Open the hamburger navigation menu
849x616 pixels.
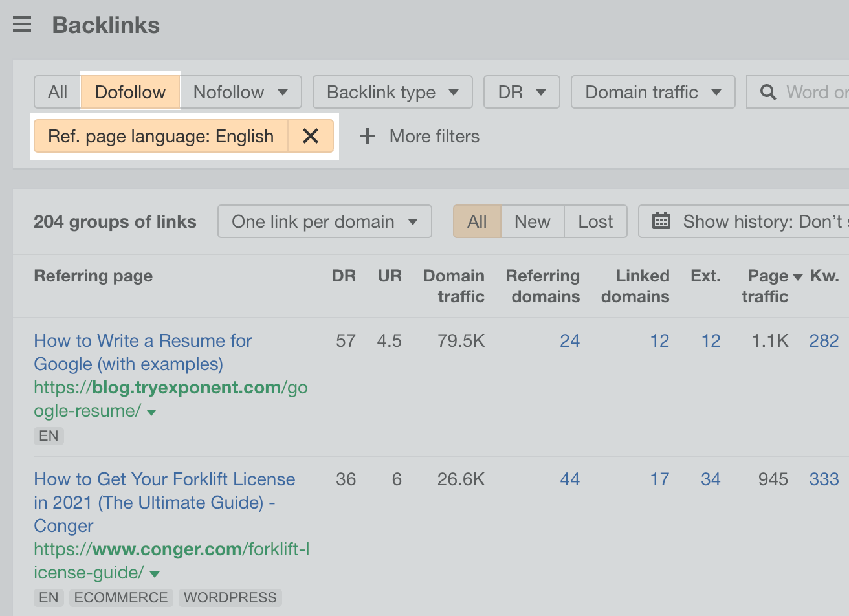coord(22,25)
